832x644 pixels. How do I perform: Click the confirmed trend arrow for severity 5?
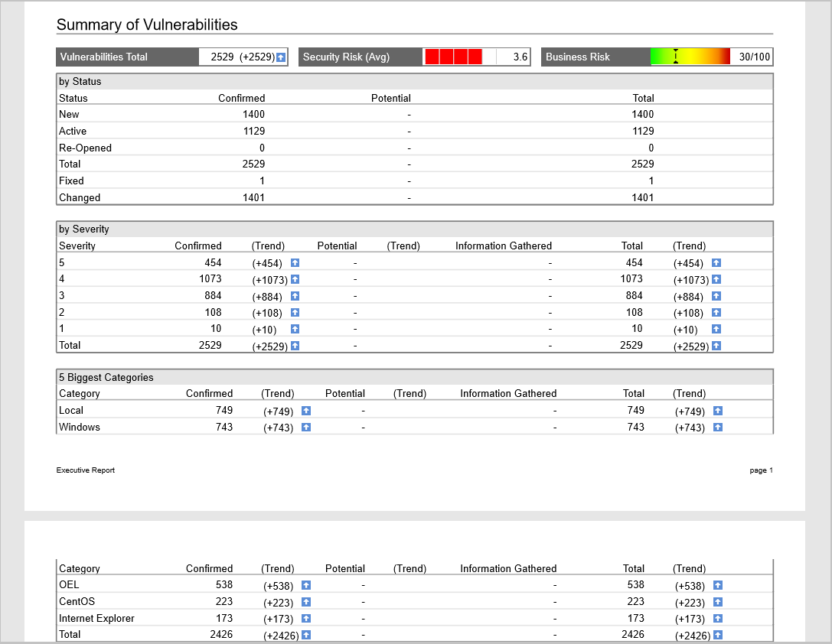click(295, 263)
